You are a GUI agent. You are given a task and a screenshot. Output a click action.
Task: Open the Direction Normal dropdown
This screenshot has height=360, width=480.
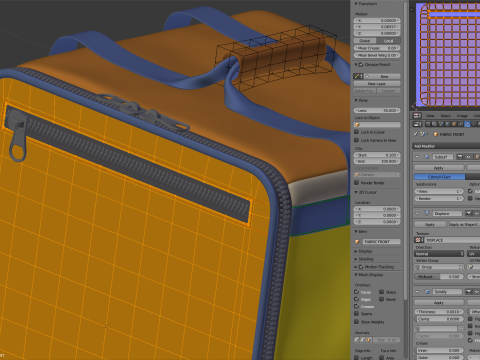(x=439, y=254)
